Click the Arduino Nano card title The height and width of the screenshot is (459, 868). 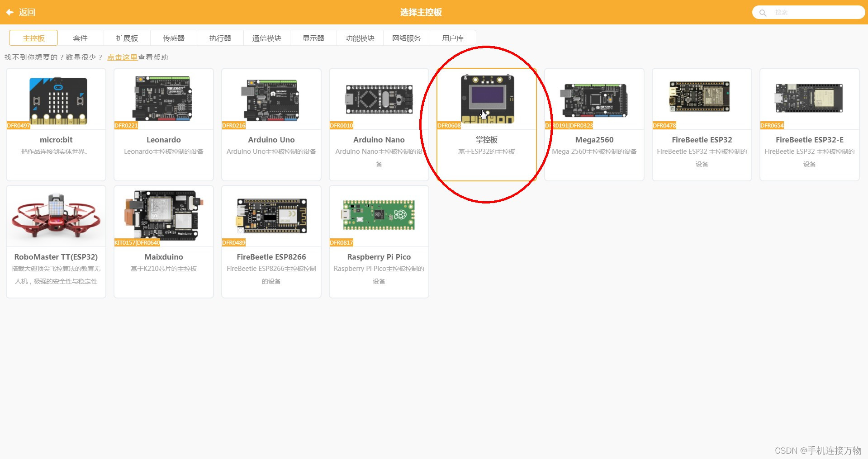(379, 140)
